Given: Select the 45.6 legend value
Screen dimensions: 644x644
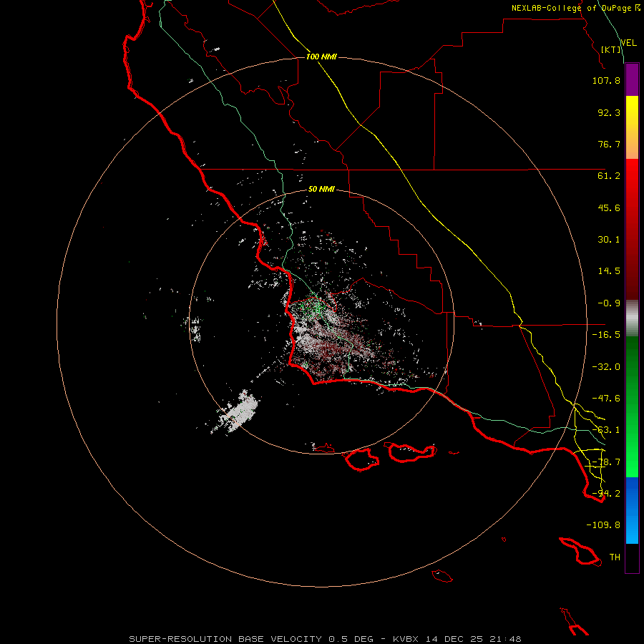Looking at the screenshot, I should pyautogui.click(x=609, y=208).
